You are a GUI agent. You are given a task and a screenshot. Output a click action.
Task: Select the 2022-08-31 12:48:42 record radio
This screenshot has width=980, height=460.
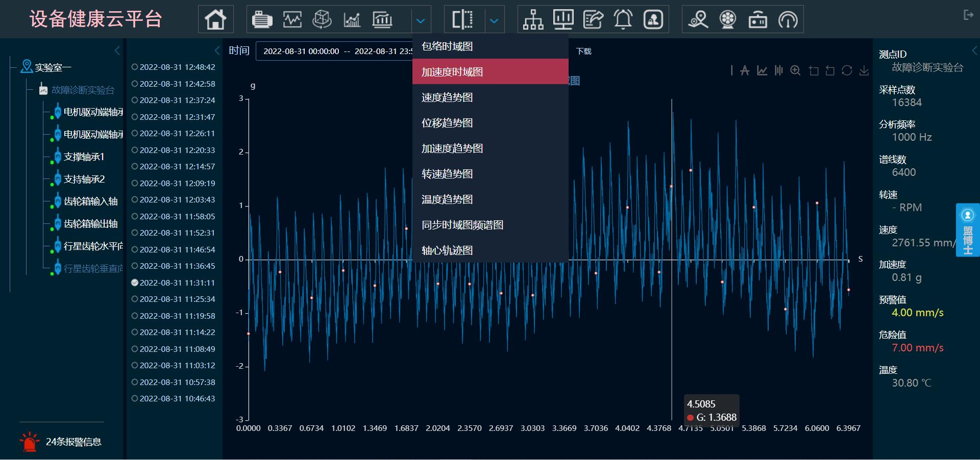click(135, 67)
